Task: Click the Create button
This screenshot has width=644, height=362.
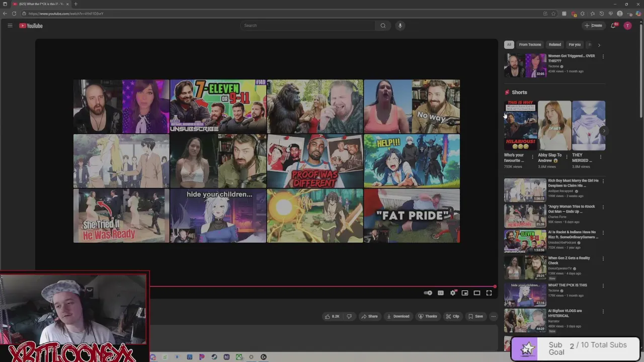Action: 593,26
